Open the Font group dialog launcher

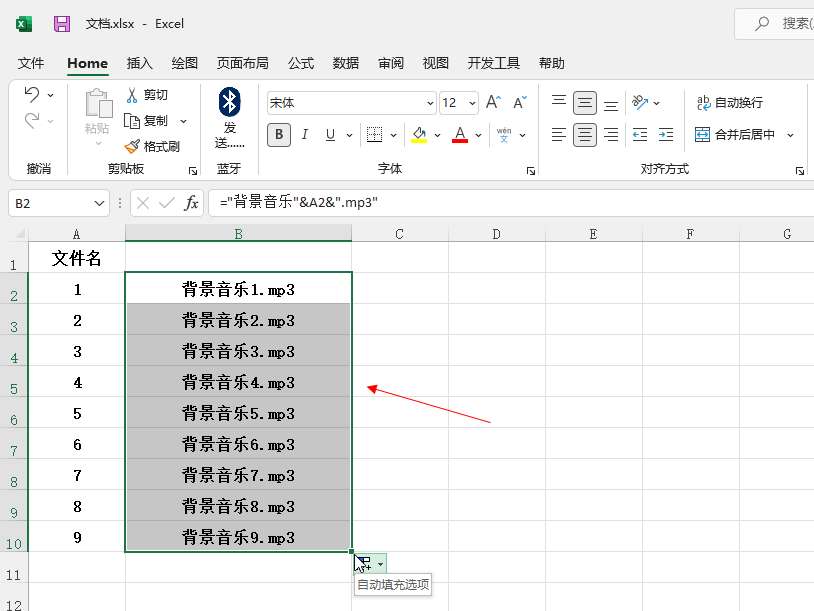tap(531, 171)
